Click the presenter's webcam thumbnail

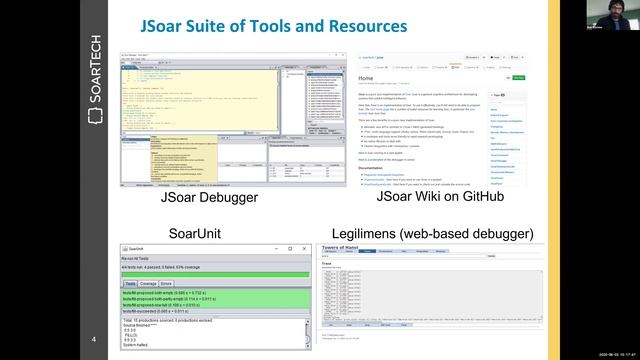coord(613,15)
